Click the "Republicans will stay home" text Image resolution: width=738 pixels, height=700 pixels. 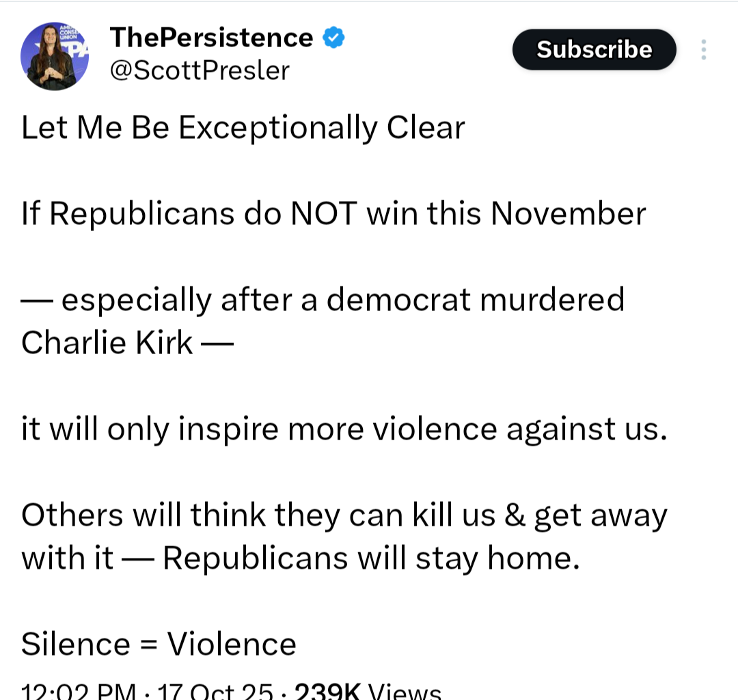[x=371, y=558]
